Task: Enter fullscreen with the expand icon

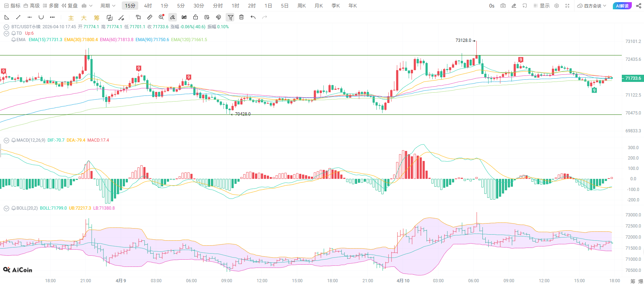Action: [x=567, y=6]
